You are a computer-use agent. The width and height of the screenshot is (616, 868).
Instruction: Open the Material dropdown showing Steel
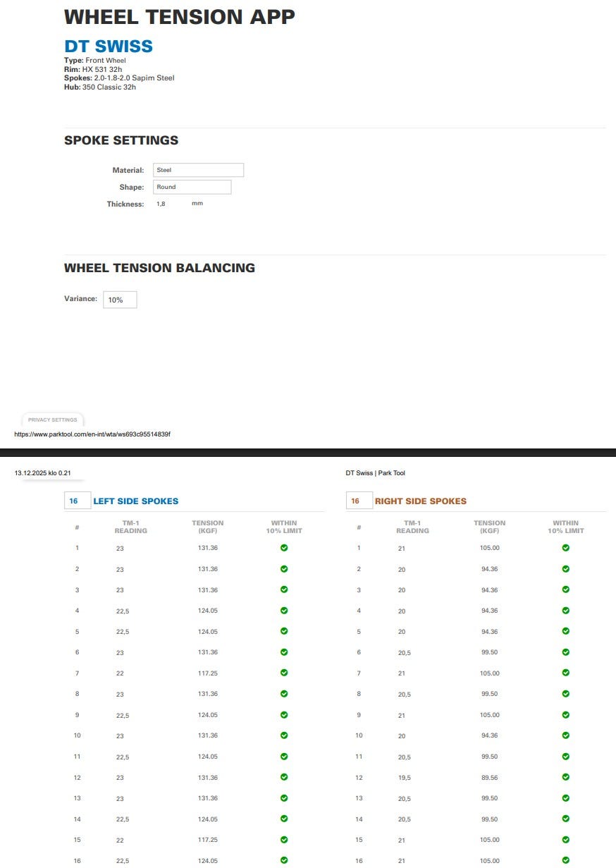198,170
